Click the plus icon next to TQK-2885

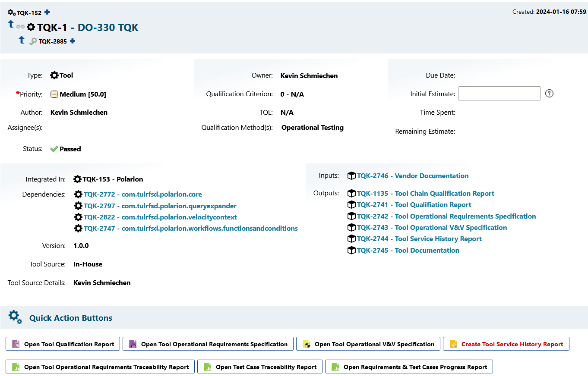click(x=72, y=41)
